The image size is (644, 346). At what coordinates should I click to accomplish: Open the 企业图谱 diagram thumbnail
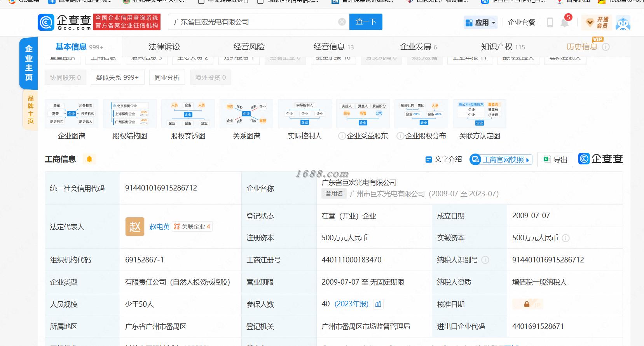72,114
